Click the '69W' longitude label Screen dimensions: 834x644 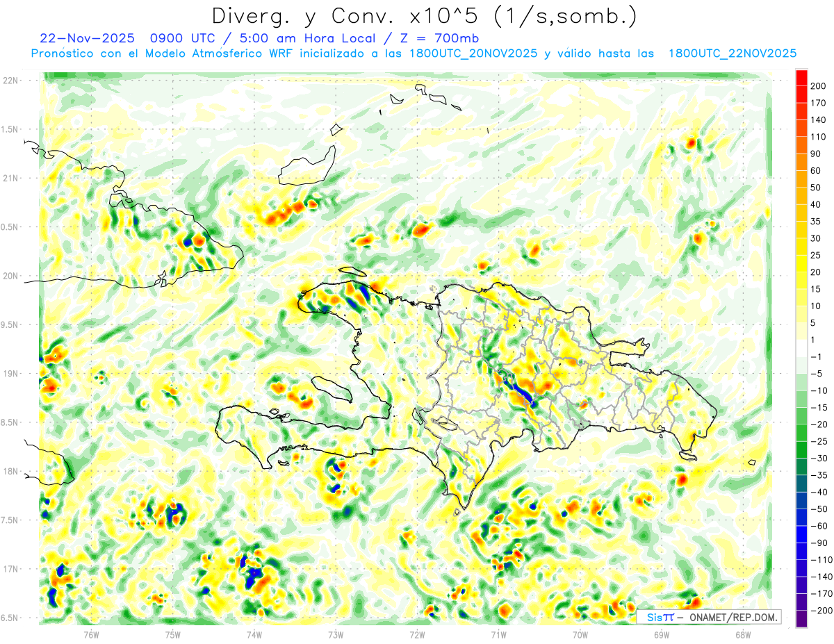pos(662,634)
